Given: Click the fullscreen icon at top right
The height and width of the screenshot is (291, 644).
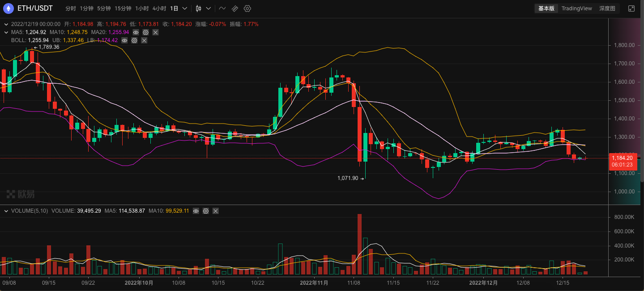Looking at the screenshot, I should point(632,8).
